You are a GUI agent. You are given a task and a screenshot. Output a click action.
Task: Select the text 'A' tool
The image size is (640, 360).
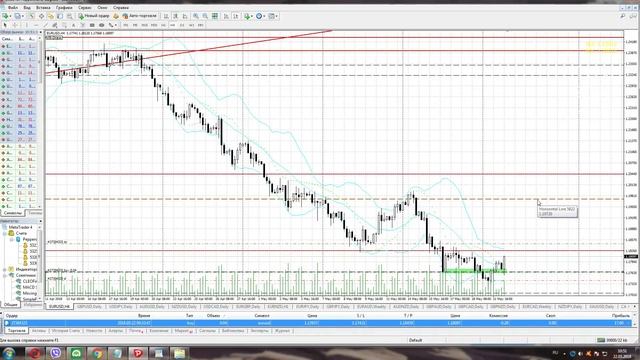coord(73,25)
